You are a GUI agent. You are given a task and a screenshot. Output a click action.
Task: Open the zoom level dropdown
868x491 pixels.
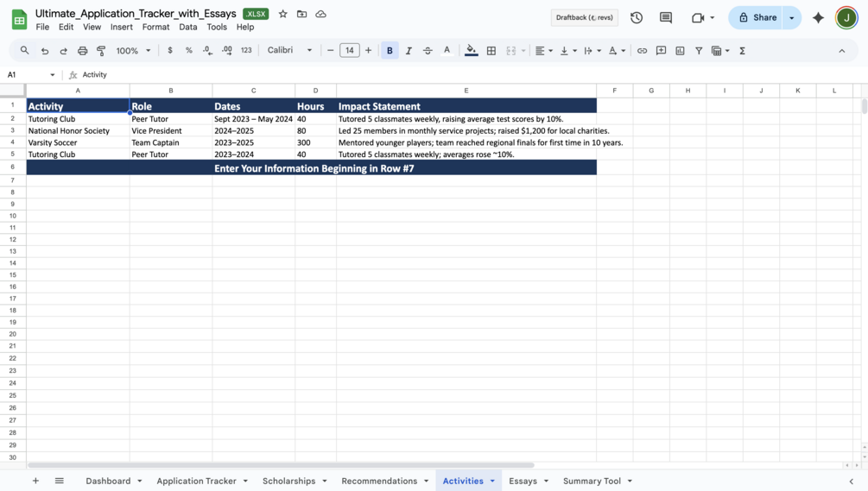click(133, 50)
